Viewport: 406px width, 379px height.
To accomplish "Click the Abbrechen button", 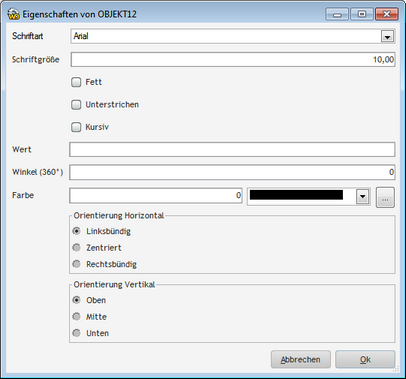I will (301, 359).
